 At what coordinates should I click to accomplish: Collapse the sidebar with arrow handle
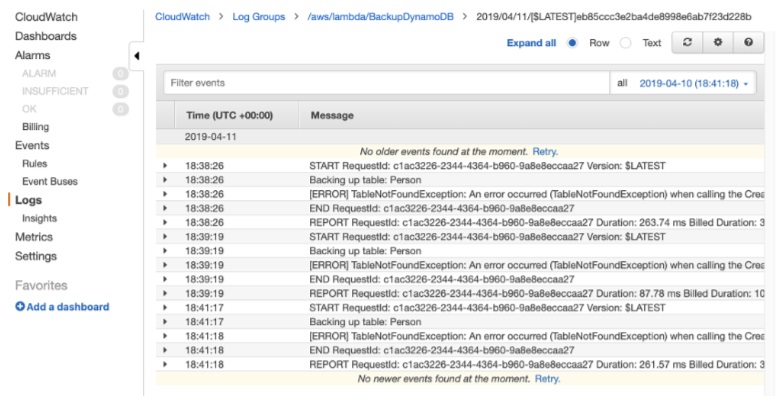(x=136, y=56)
